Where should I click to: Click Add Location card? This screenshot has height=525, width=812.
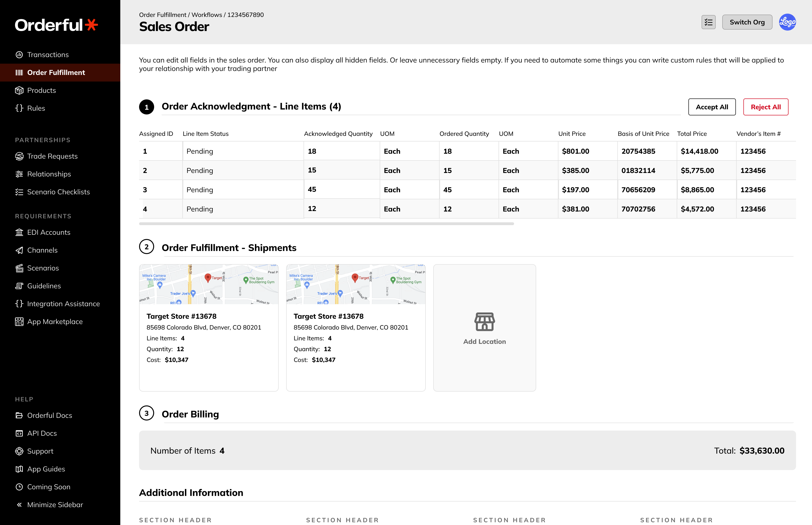point(484,328)
